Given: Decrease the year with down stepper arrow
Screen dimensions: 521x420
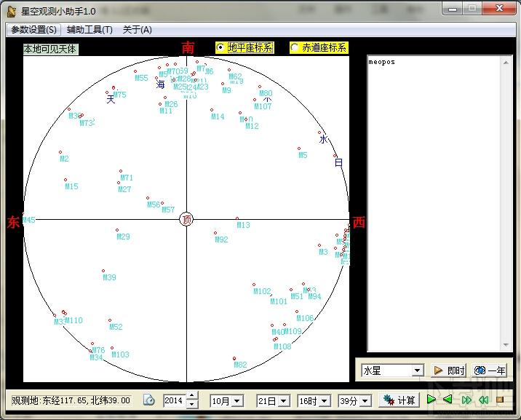Looking at the screenshot, I should (192, 405).
